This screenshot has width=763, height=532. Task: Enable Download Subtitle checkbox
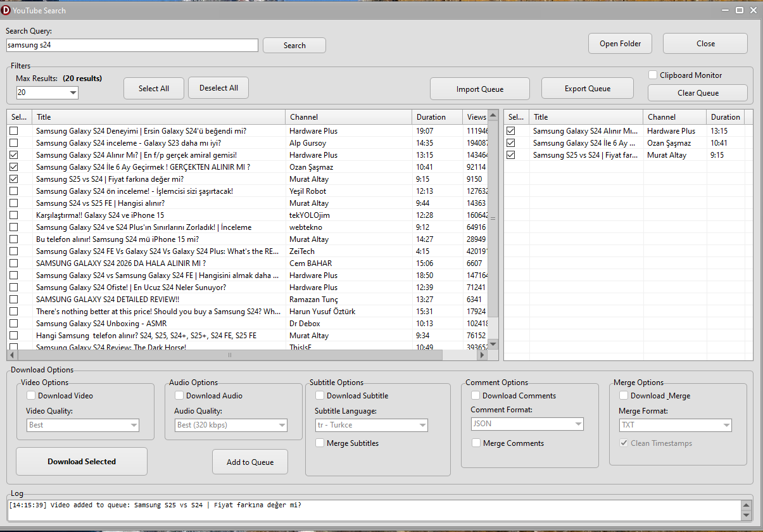coord(320,396)
